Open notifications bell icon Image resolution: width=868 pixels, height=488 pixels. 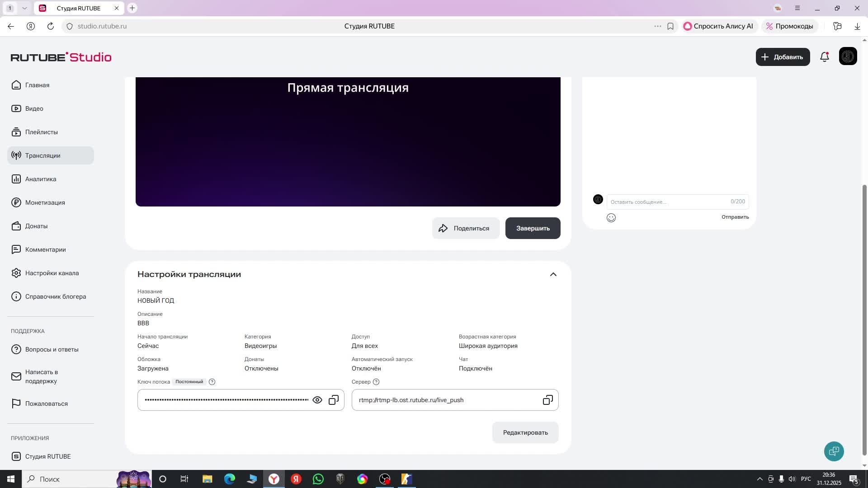coord(825,57)
